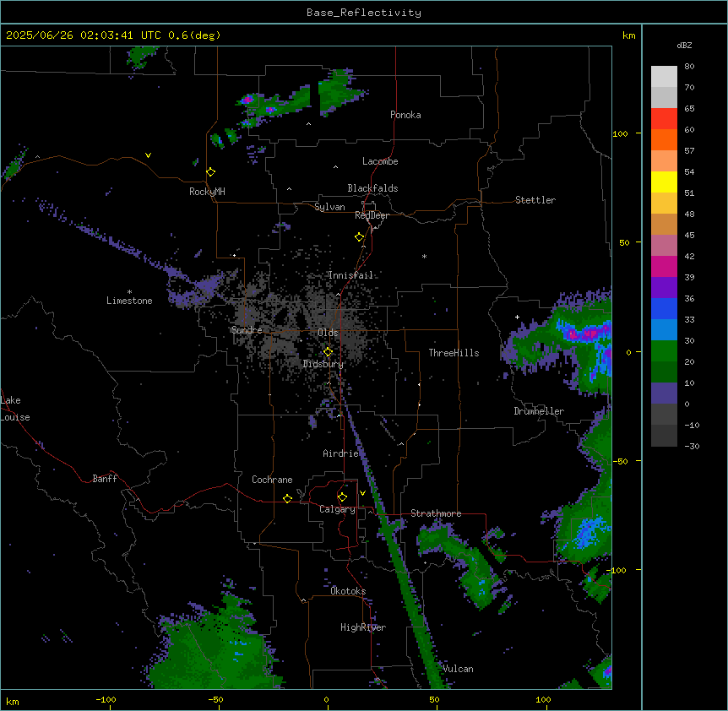
Task: Select the dBZ legend heading
Action: coord(684,45)
